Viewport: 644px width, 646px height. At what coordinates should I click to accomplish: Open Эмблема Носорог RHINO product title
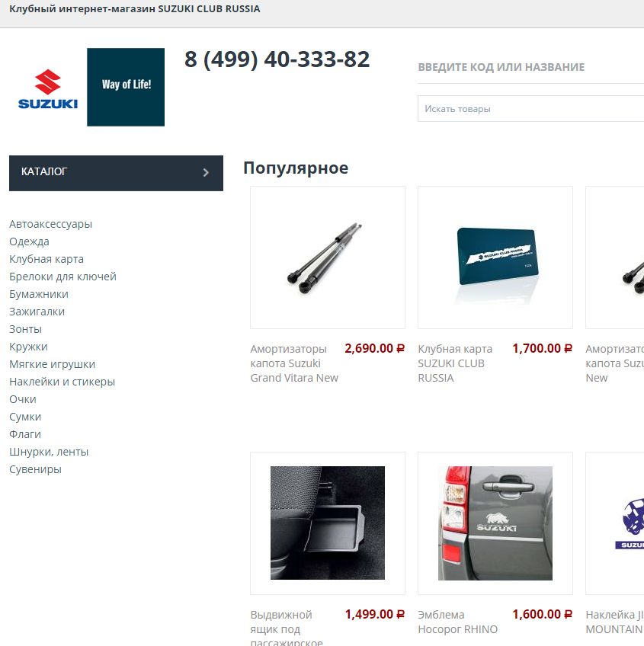point(457,622)
